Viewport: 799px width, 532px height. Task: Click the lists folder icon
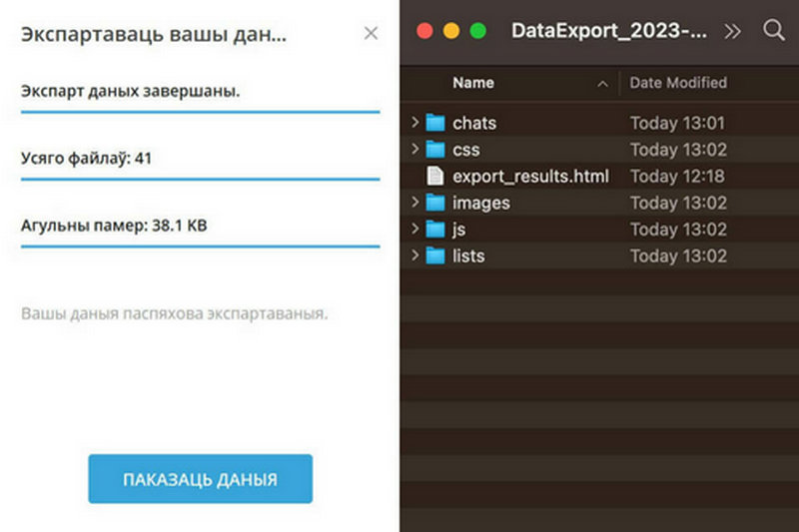point(434,256)
